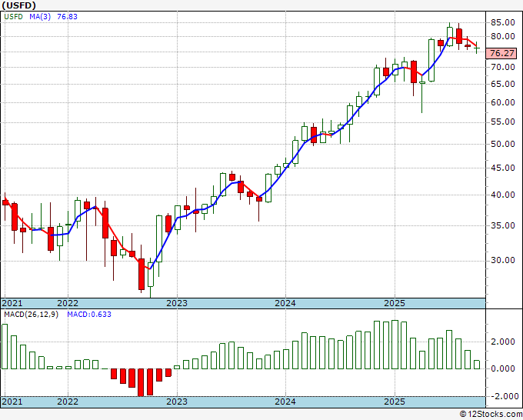Viewport: 523px width, 420px height.
Task: Click the 0.000 MACD axis label
Action: 505,368
